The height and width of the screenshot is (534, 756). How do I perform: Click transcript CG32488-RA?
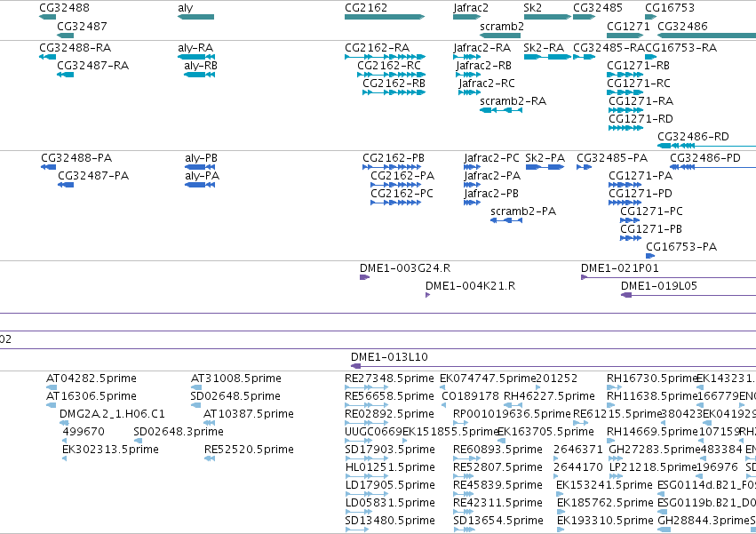48,57
